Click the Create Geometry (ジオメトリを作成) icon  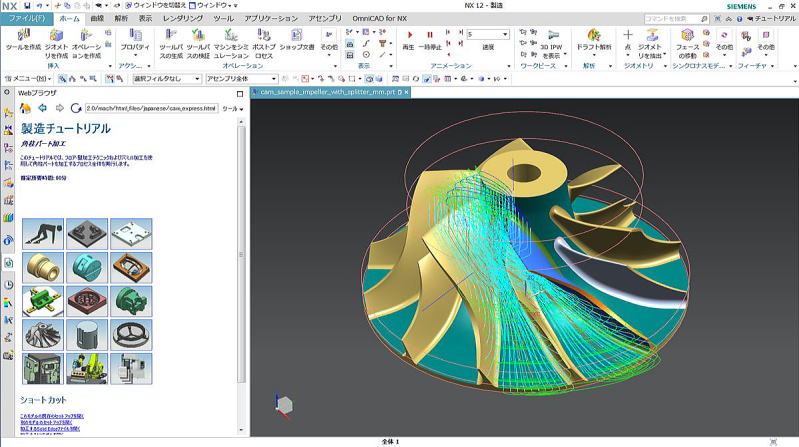click(56, 35)
